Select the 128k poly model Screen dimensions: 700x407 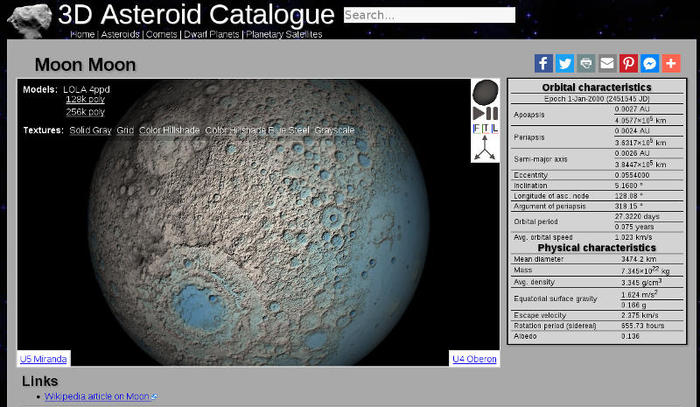85,100
